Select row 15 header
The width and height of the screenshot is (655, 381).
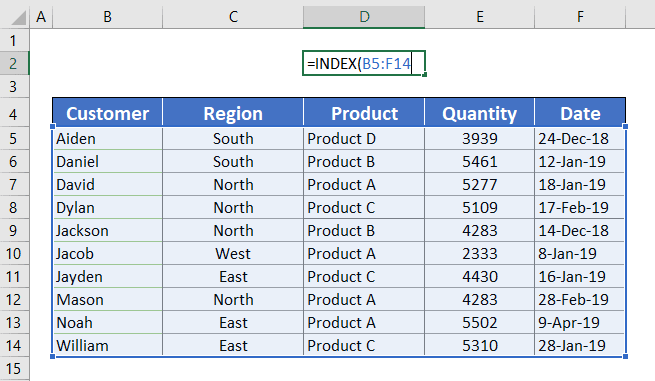click(14, 368)
